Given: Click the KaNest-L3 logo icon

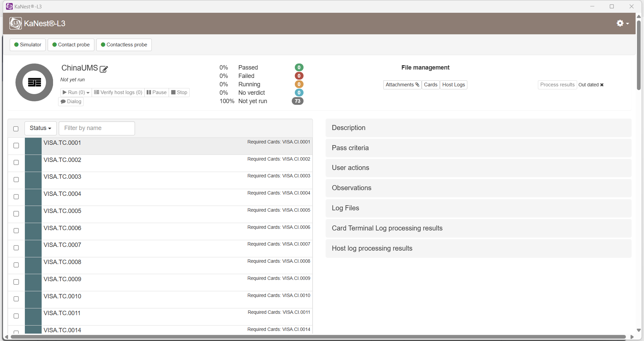Looking at the screenshot, I should coord(15,24).
